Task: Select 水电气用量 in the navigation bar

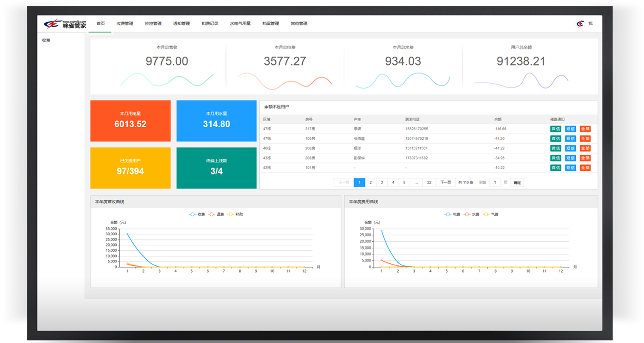Action: [240, 24]
